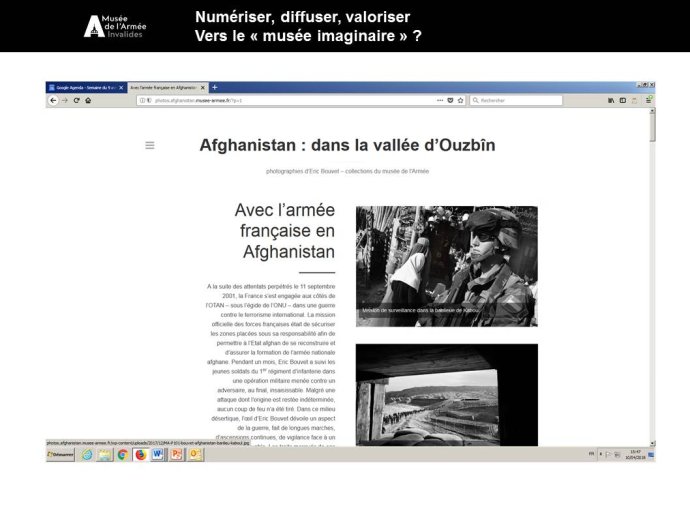Go back with the browser back arrow
Image resolution: width=690 pixels, height=517 pixels.
(x=53, y=100)
